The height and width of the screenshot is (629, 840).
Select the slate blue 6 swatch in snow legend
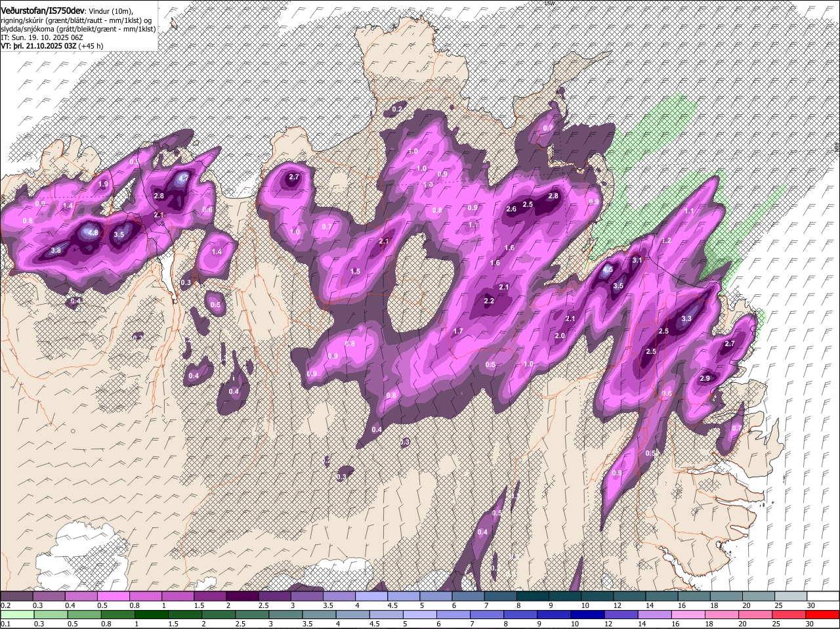469,596
